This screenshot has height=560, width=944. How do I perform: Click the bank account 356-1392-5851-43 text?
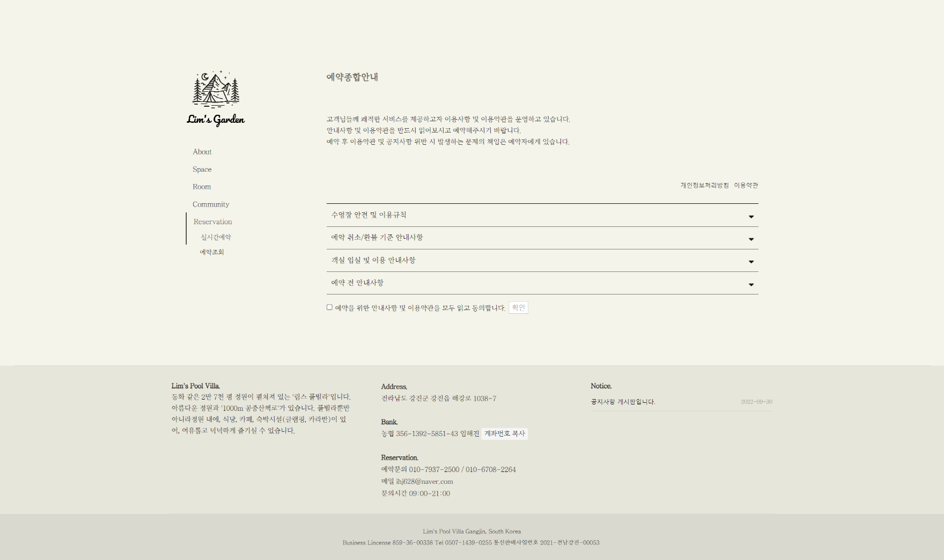(427, 433)
